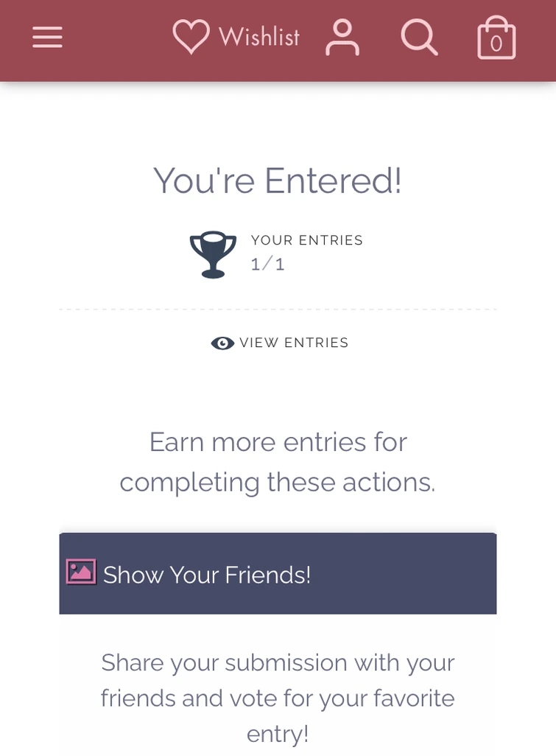
Task: Click the picture icon in Show Your Friends
Action: pyautogui.click(x=81, y=572)
